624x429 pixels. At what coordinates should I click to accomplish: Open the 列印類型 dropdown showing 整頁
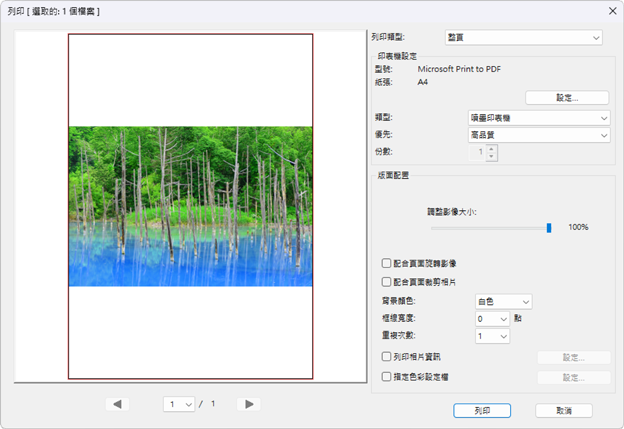(x=523, y=38)
